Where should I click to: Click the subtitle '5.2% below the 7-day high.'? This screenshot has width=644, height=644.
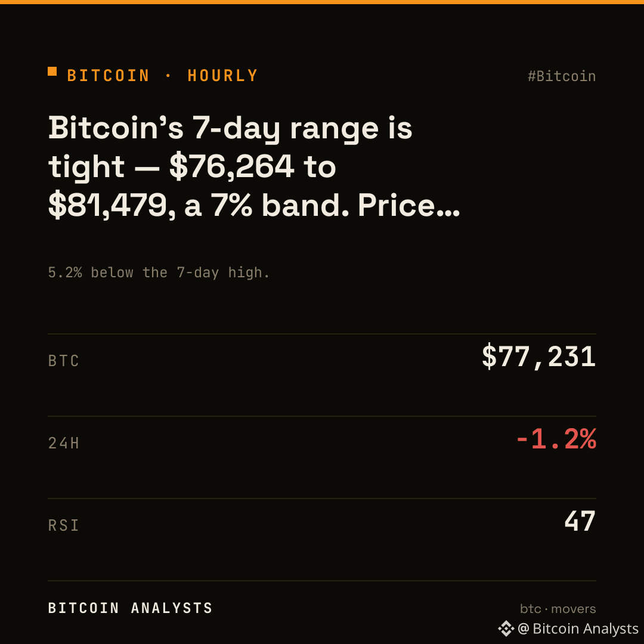(159, 273)
